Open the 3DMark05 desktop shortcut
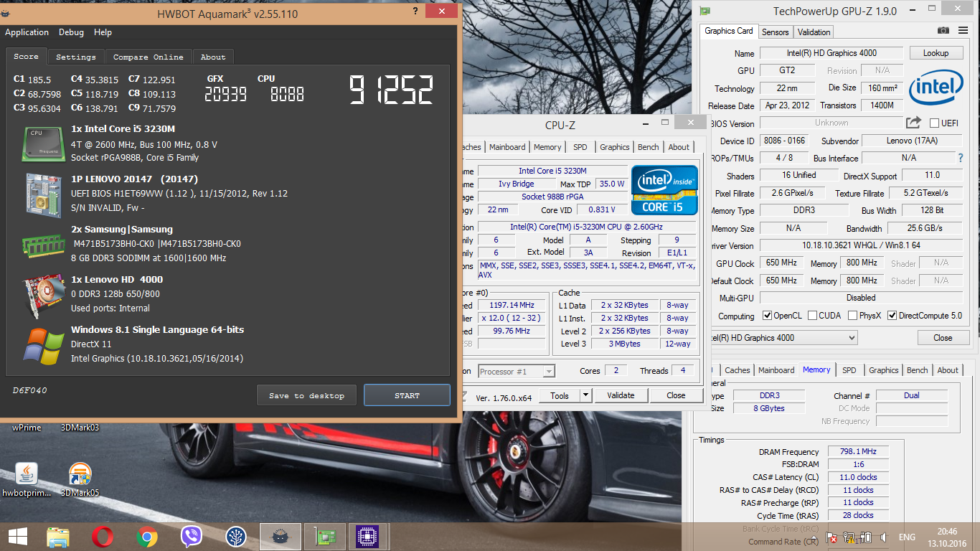 [80, 479]
